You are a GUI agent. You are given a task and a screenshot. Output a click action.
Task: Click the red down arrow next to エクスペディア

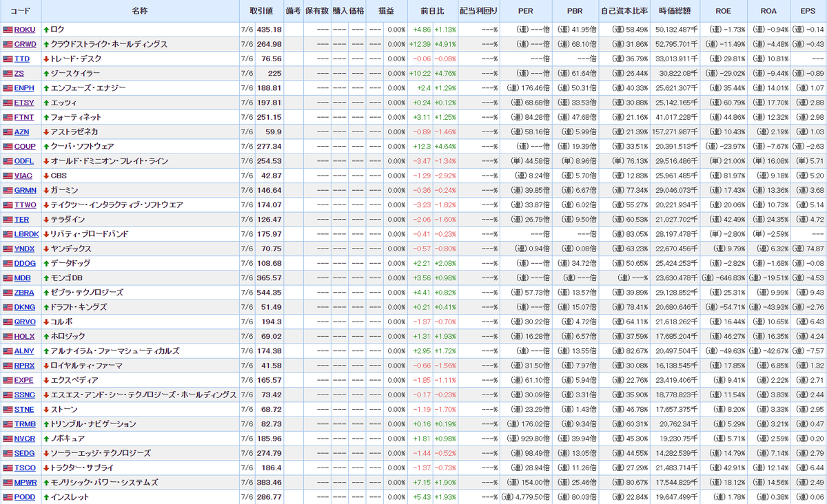(46, 380)
